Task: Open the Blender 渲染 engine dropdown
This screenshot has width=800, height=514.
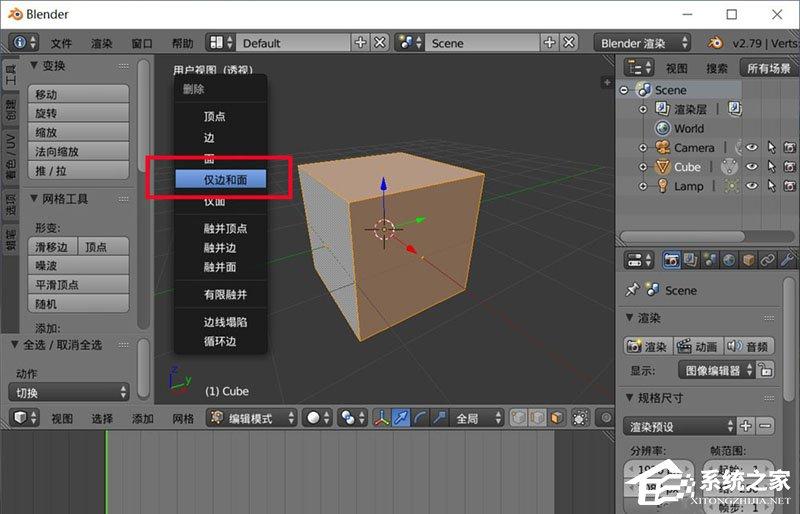Action: [x=642, y=43]
